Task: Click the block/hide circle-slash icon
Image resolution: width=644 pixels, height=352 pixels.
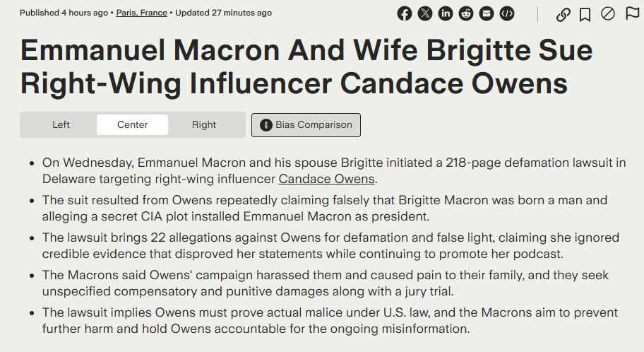Action: pos(607,14)
